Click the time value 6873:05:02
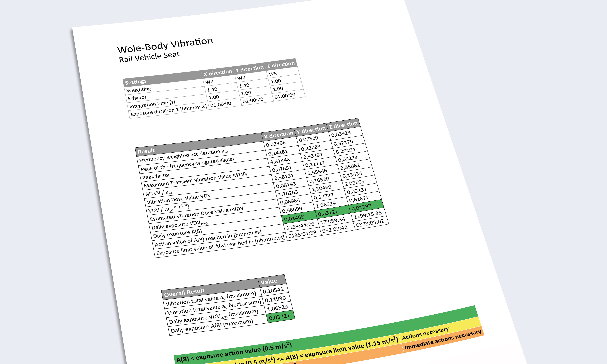607x364 pixels. tap(370, 223)
